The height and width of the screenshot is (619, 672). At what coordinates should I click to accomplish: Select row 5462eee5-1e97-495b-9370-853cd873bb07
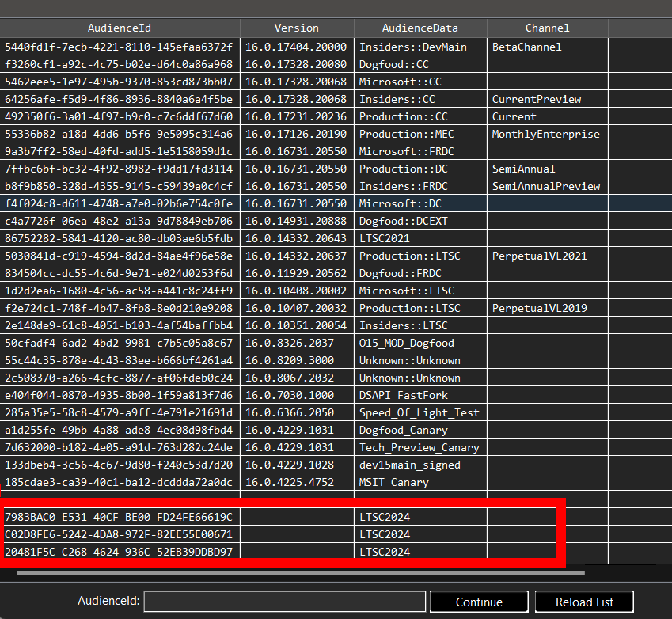pos(336,82)
